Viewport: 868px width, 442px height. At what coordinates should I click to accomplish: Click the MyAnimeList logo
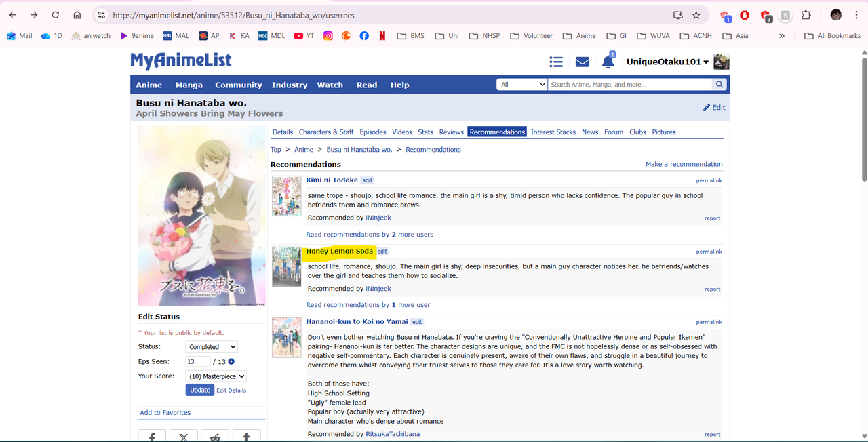coord(181,61)
